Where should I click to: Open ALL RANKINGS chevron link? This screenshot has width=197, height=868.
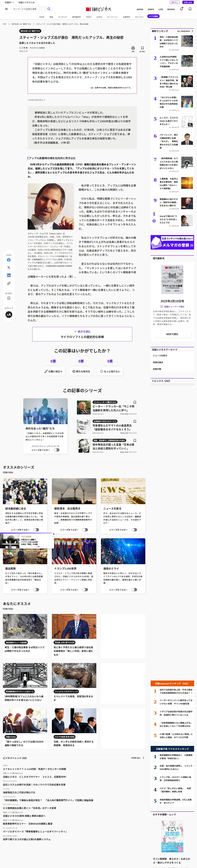coord(185,31)
